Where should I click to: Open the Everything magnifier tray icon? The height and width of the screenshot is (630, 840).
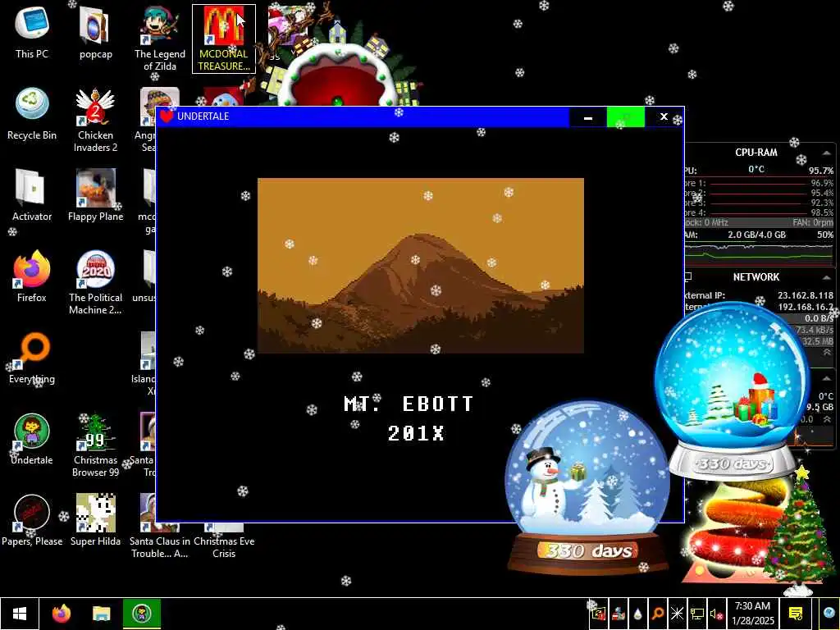point(657,614)
